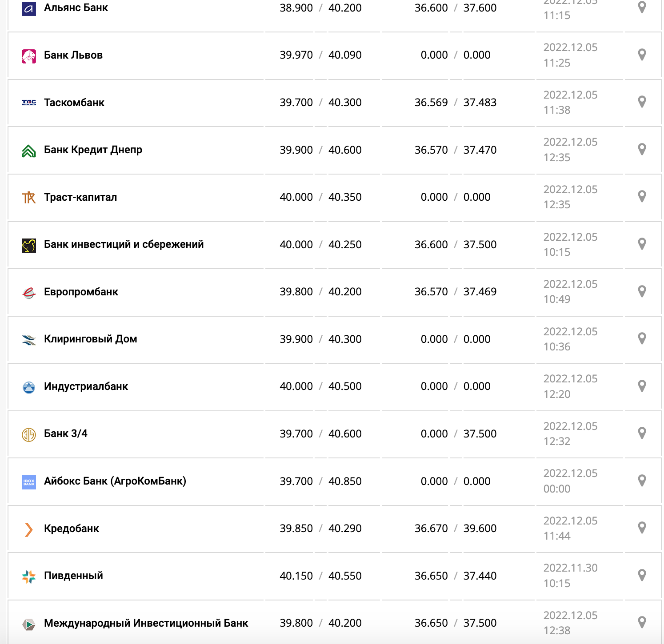Screen dimensions: 664x644
Task: Click the Банк Львов logo
Action: [29, 56]
